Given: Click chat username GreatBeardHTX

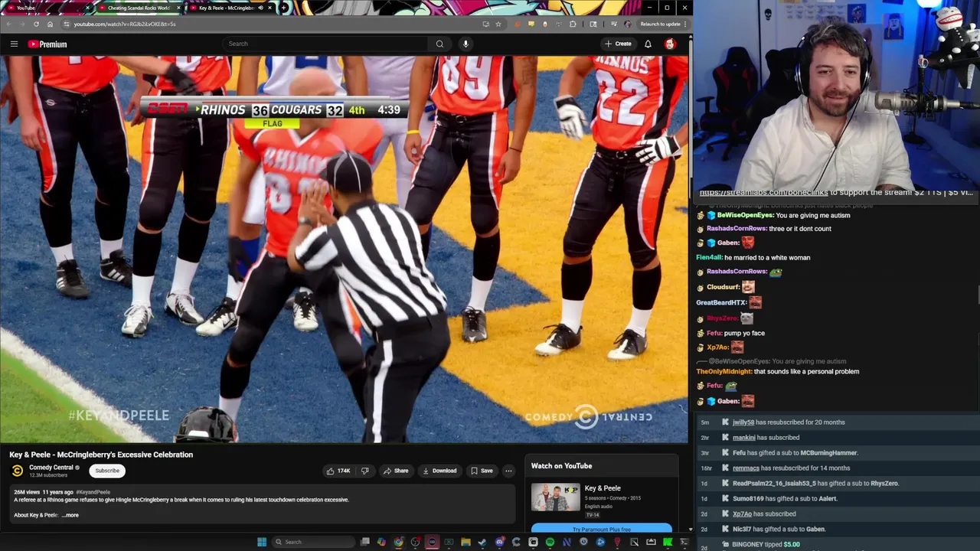Looking at the screenshot, I should tap(720, 302).
